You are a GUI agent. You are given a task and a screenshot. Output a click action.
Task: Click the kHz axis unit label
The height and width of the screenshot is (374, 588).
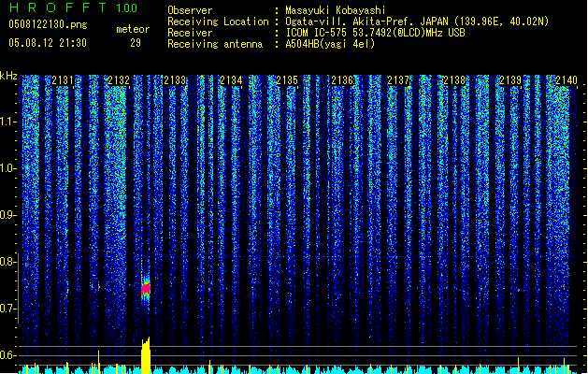coord(8,76)
